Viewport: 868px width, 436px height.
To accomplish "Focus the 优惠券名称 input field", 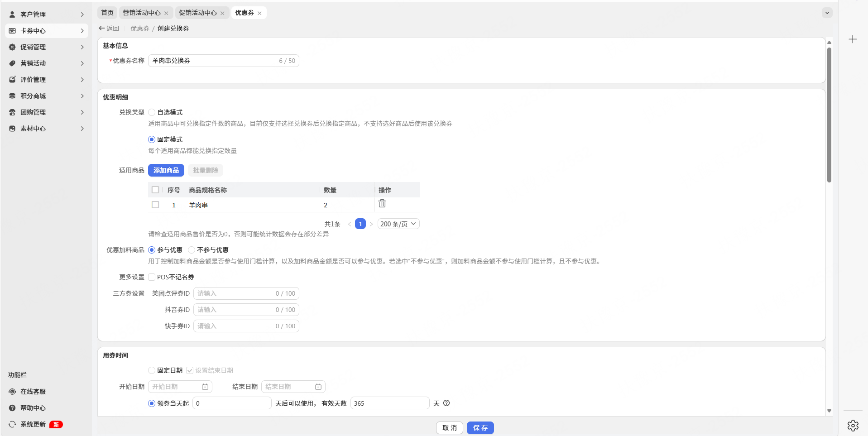I will pyautogui.click(x=224, y=61).
